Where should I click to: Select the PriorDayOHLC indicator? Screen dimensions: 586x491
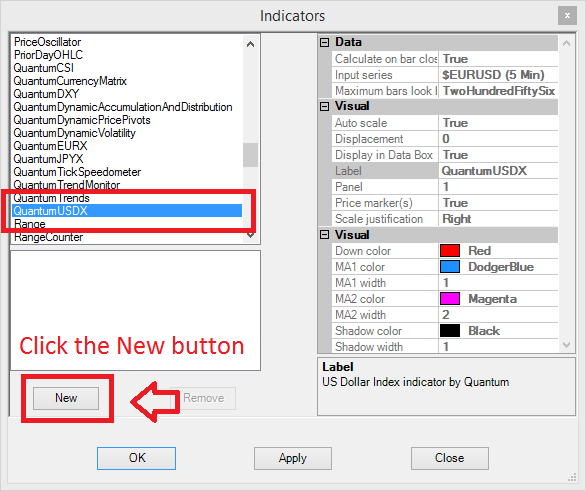tap(48, 55)
